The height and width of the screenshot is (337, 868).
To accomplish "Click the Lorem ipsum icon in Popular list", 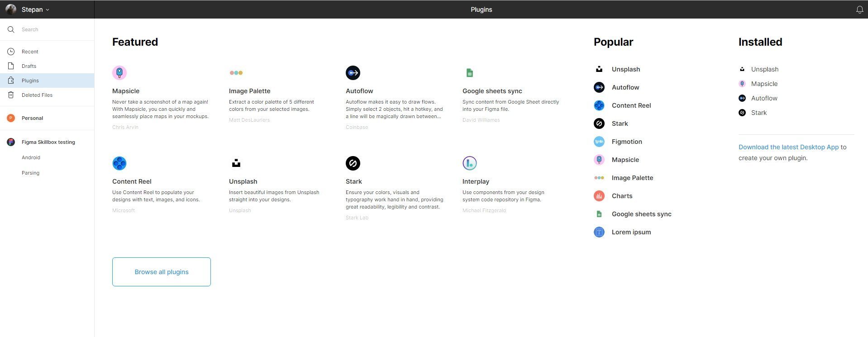I will tap(599, 232).
